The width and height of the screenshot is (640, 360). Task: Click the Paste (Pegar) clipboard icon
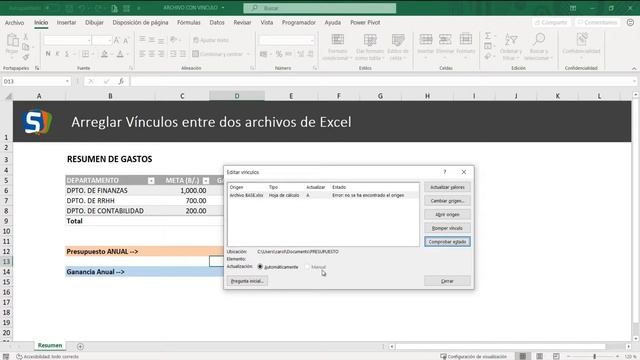click(13, 41)
